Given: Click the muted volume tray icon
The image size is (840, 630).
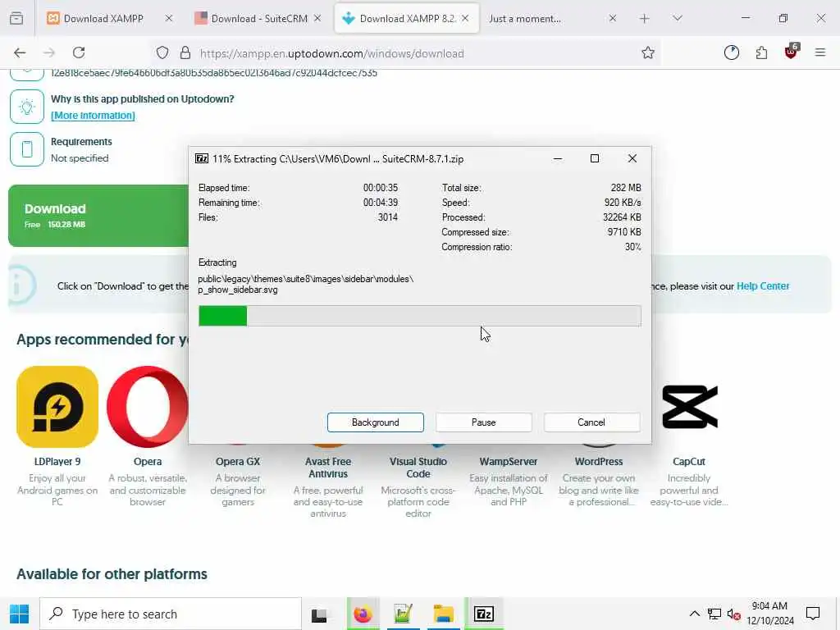Looking at the screenshot, I should (x=733, y=614).
